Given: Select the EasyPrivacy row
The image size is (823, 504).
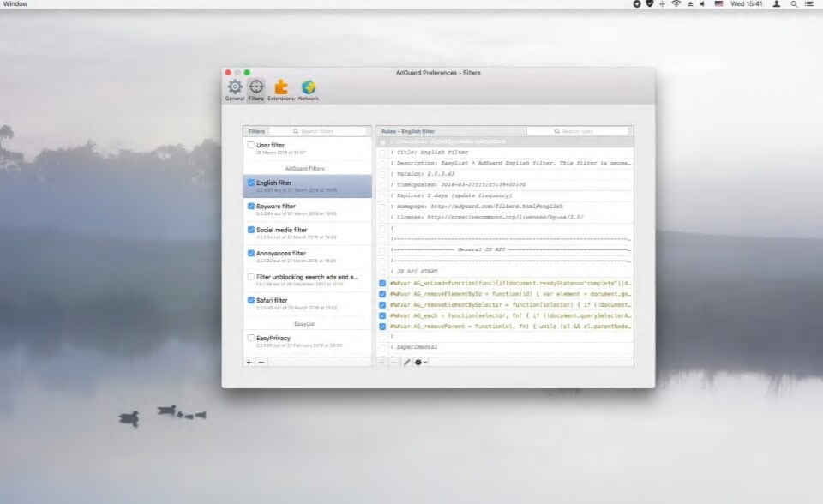Looking at the screenshot, I should point(307,341).
